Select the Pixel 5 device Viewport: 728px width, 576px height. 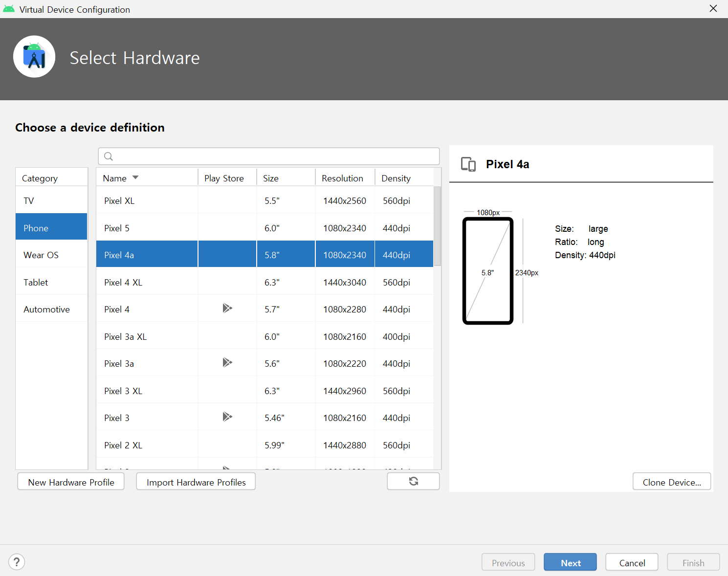tap(116, 228)
